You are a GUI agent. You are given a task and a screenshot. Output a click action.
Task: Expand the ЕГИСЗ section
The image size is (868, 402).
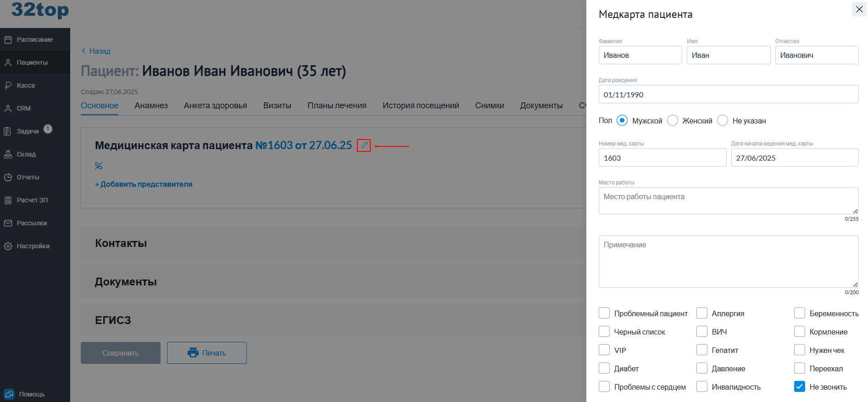334,320
